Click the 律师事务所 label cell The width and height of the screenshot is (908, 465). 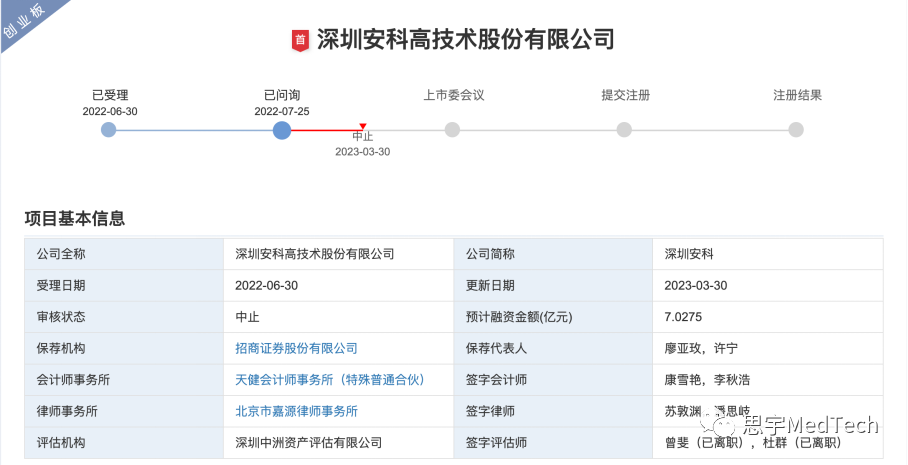[x=124, y=411]
